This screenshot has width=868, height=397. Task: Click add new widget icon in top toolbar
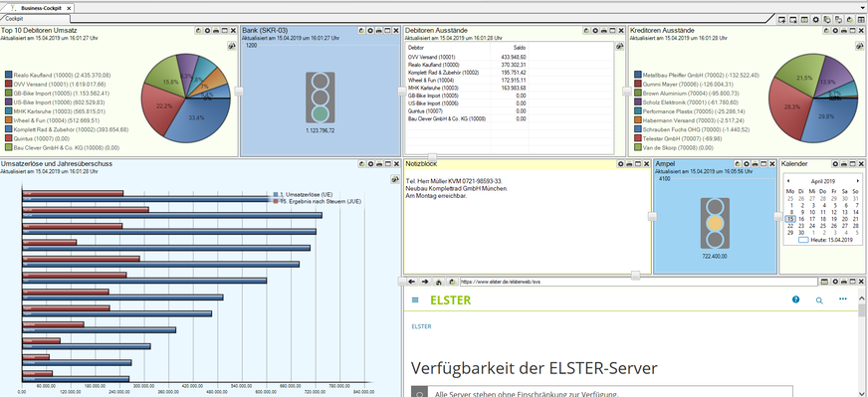tap(782, 19)
